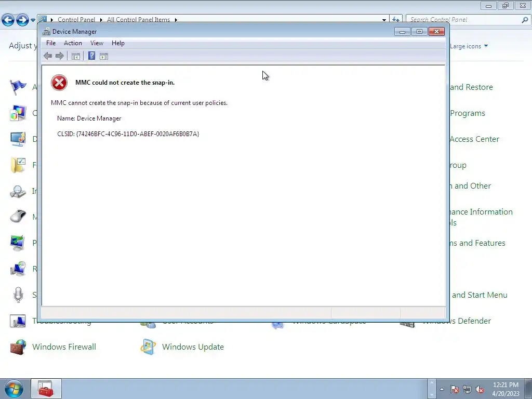Minimize the Device Manager window
532x399 pixels.
(403, 32)
